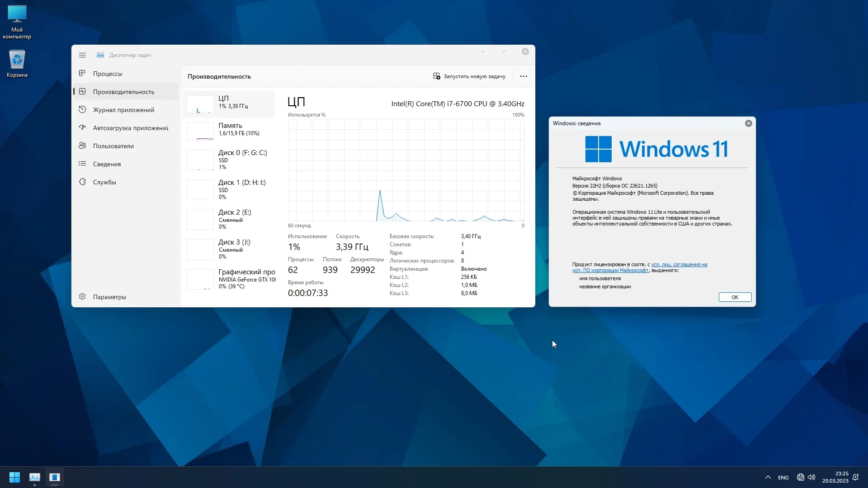The width and height of the screenshot is (868, 488).
Task: Open the Services puzzle icon
Action: click(x=82, y=182)
